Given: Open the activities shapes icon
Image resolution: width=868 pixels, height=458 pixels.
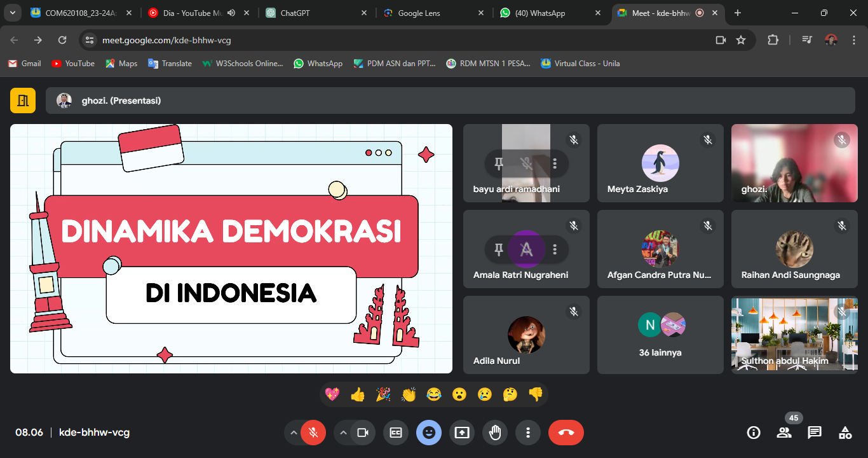Looking at the screenshot, I should [x=844, y=433].
